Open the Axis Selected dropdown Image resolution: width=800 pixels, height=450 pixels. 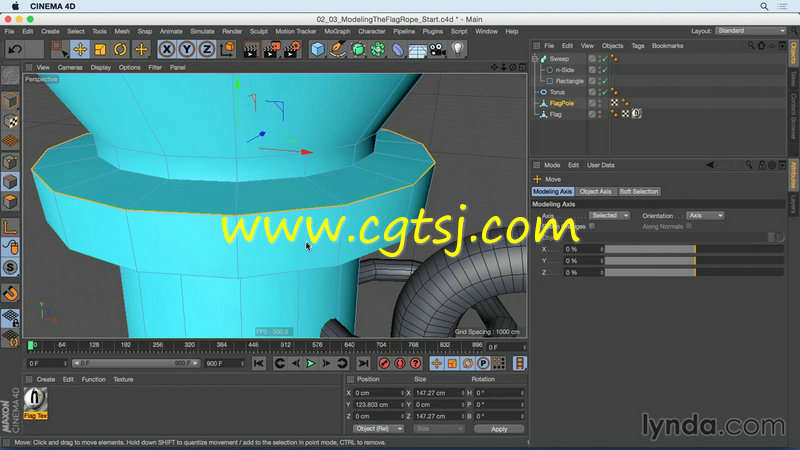pyautogui.click(x=609, y=216)
